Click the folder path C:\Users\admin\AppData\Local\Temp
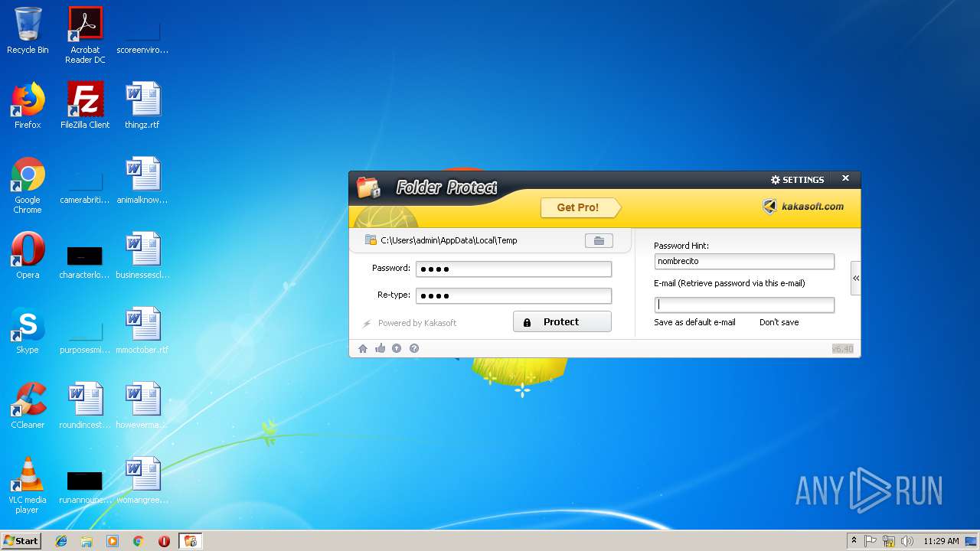The width and height of the screenshot is (980, 551). pyautogui.click(x=449, y=240)
